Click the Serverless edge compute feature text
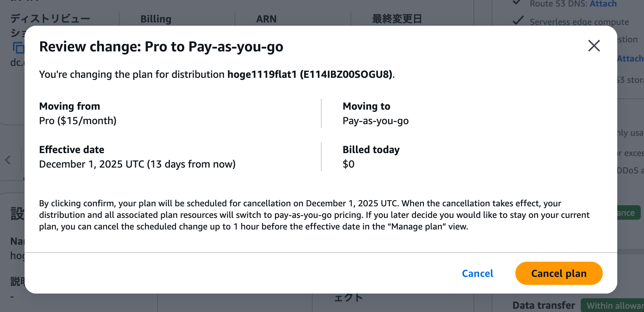 tap(579, 22)
